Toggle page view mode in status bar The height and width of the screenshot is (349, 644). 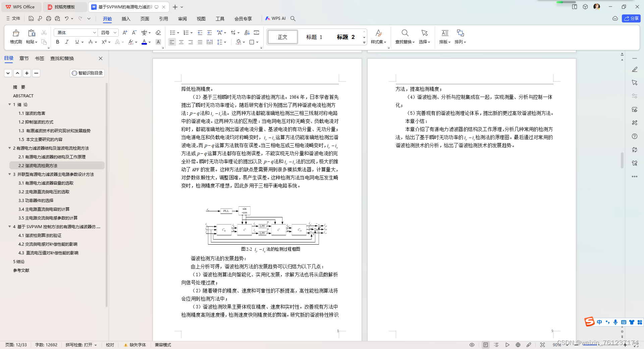tap(485, 345)
